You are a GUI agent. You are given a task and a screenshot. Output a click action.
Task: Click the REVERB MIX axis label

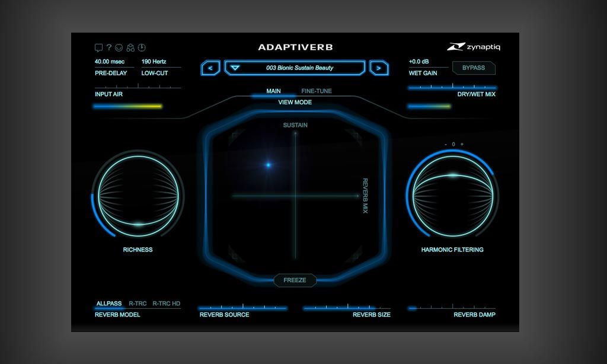(365, 196)
